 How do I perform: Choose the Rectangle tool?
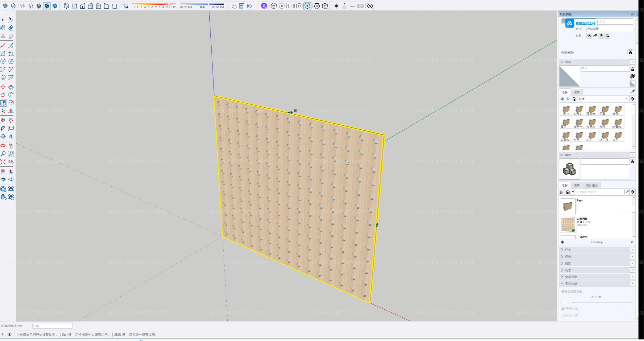point(3,53)
